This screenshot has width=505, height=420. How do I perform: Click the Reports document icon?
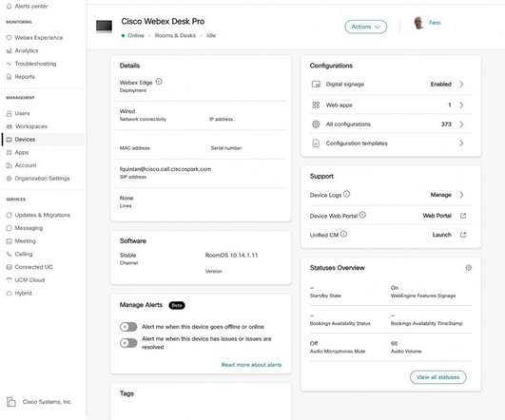[9, 77]
